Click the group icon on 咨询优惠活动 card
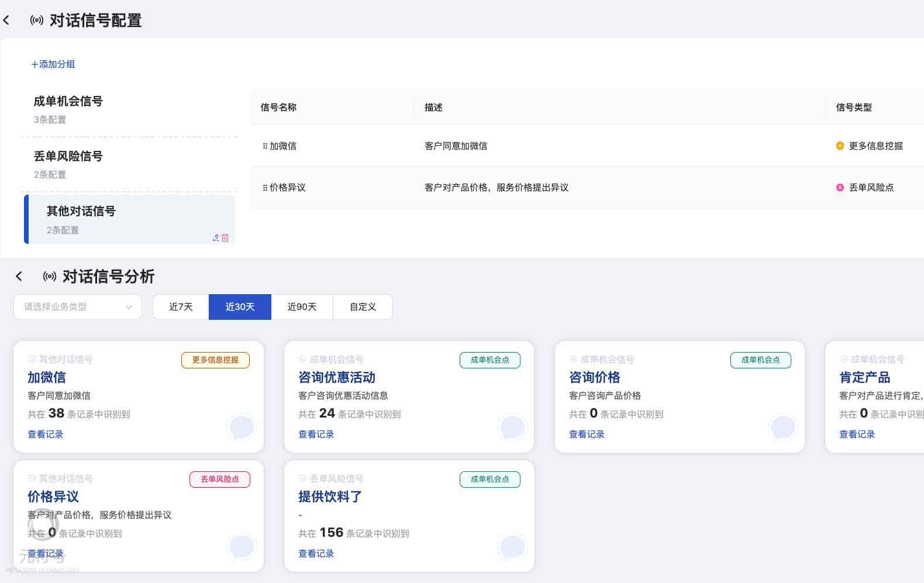The image size is (924, 583). click(x=303, y=360)
